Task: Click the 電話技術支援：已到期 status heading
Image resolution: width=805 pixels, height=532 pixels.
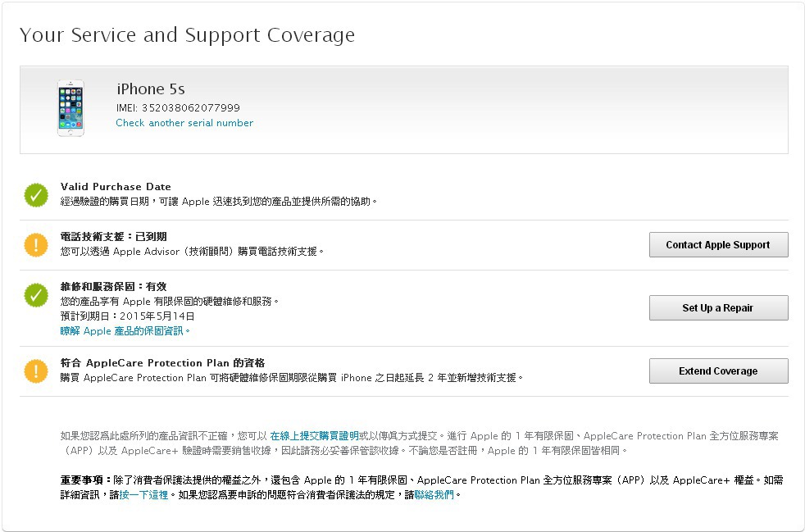Action: click(x=113, y=237)
